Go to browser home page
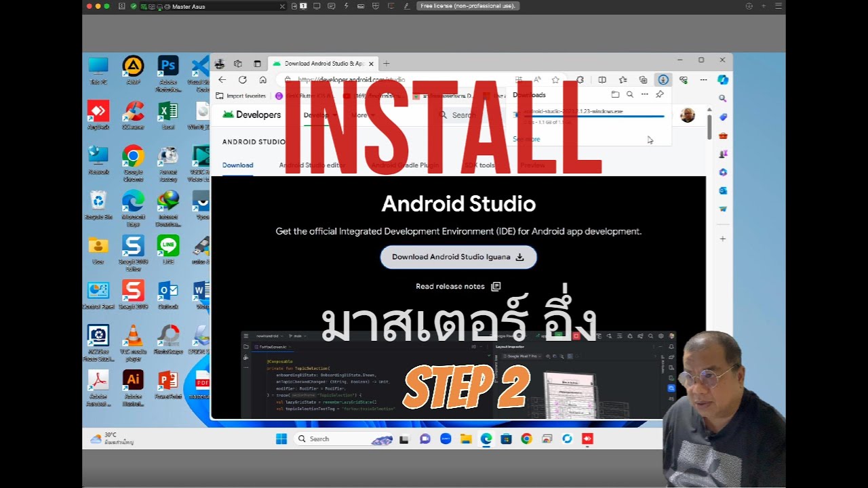The height and width of the screenshot is (488, 868). point(263,79)
